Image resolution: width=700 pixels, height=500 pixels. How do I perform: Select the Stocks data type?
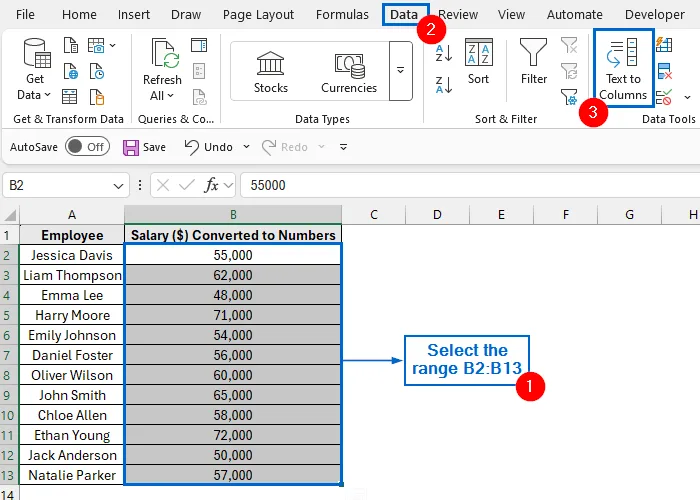271,72
